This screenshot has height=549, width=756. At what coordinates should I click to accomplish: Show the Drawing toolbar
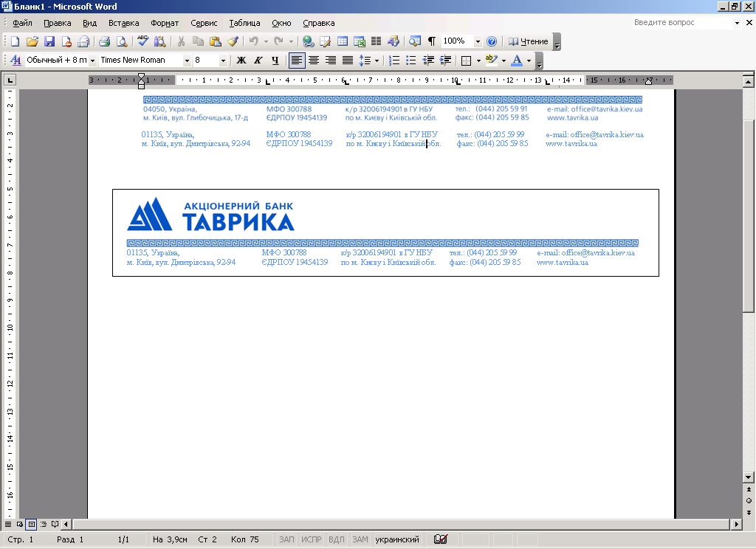point(394,41)
